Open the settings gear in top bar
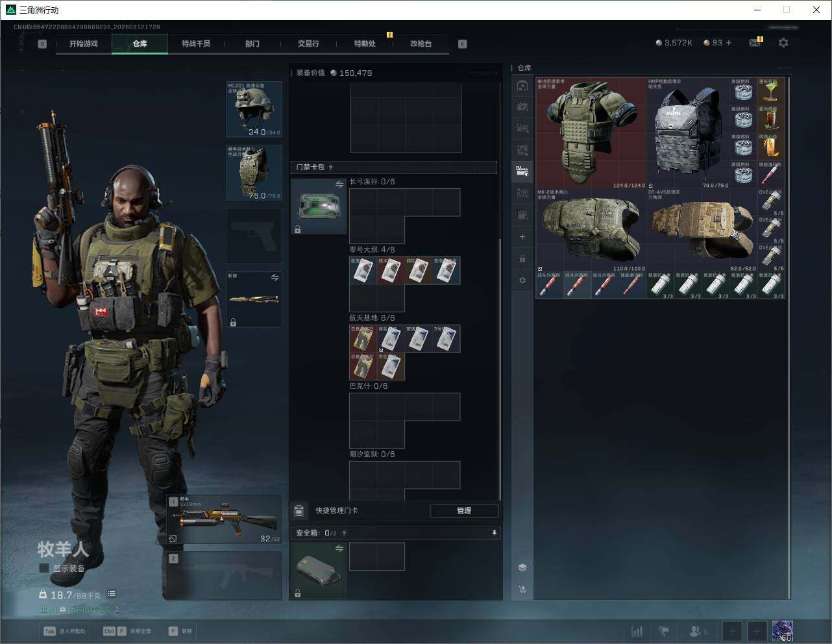This screenshot has width=832, height=644. click(783, 43)
